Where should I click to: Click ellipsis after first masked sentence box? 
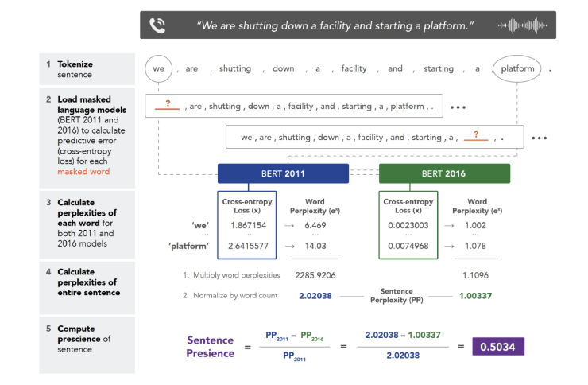click(x=458, y=107)
